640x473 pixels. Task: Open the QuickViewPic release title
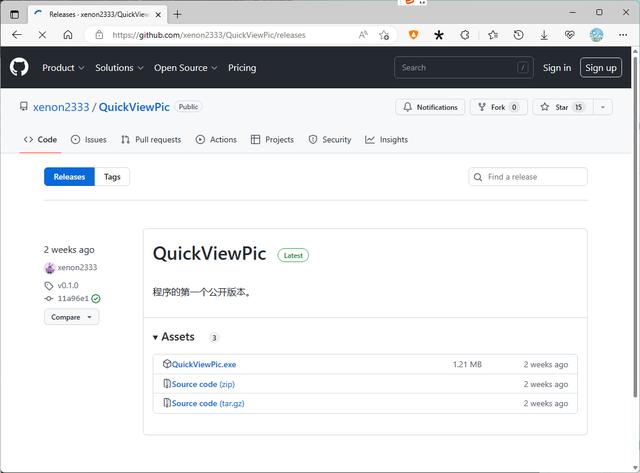tap(209, 253)
